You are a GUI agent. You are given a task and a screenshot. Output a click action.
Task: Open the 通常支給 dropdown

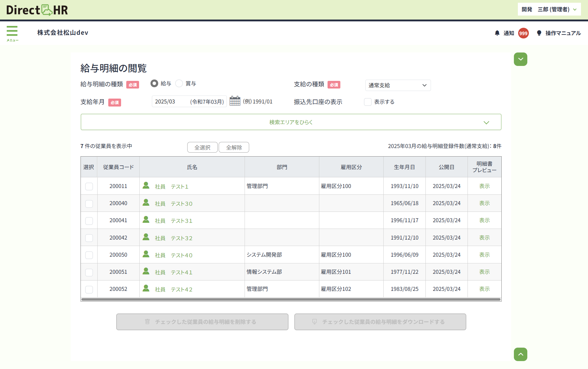coord(398,85)
